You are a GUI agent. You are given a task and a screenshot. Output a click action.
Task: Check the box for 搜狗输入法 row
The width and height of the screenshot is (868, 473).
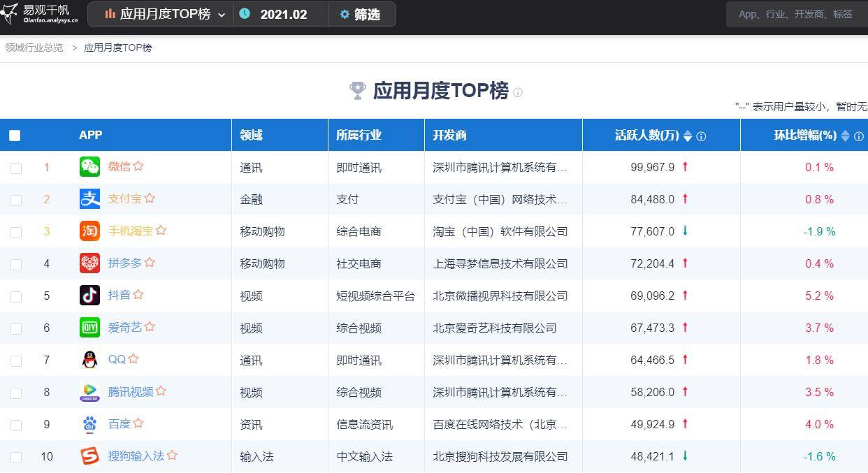[x=16, y=458]
